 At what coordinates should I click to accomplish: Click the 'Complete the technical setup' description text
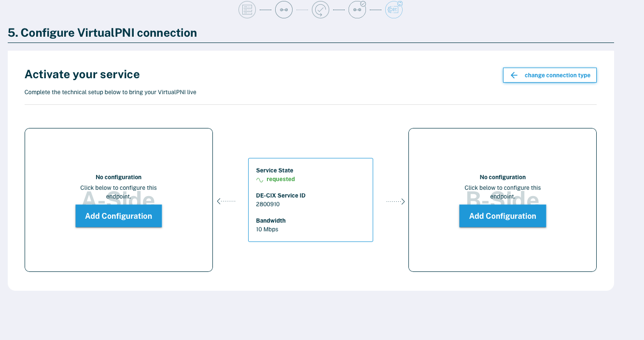pos(111,92)
